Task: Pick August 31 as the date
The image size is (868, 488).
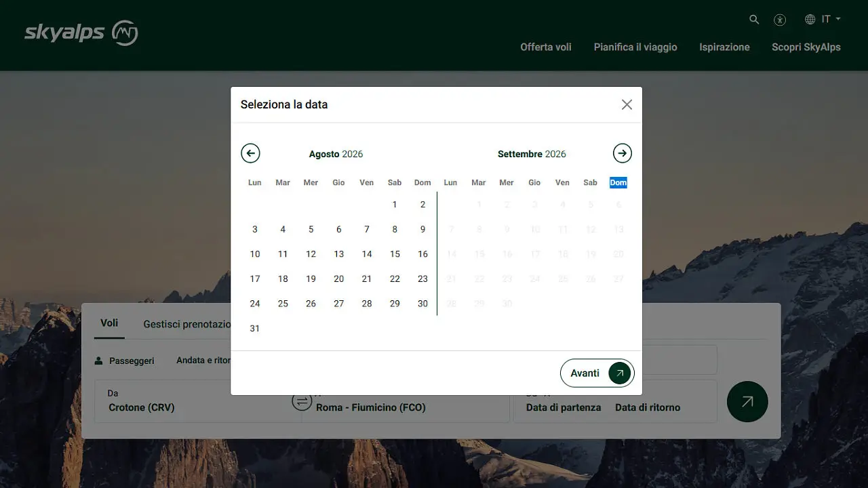Action: pyautogui.click(x=255, y=329)
